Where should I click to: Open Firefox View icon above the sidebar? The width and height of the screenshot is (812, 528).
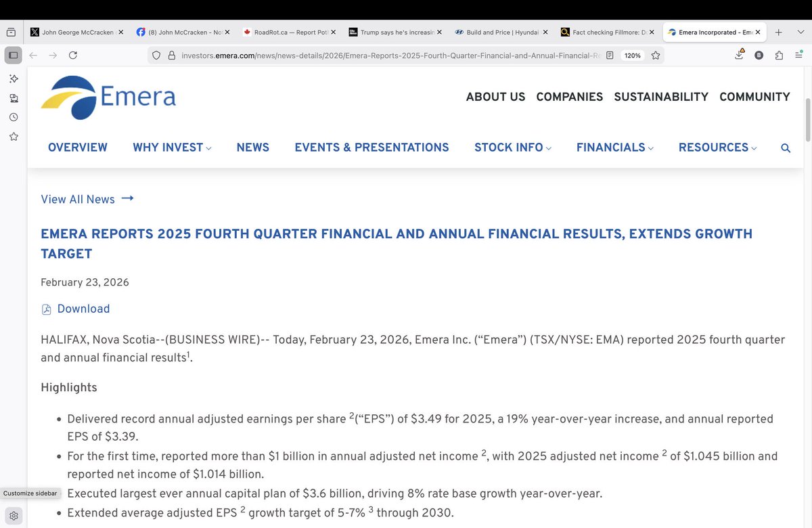[10, 32]
